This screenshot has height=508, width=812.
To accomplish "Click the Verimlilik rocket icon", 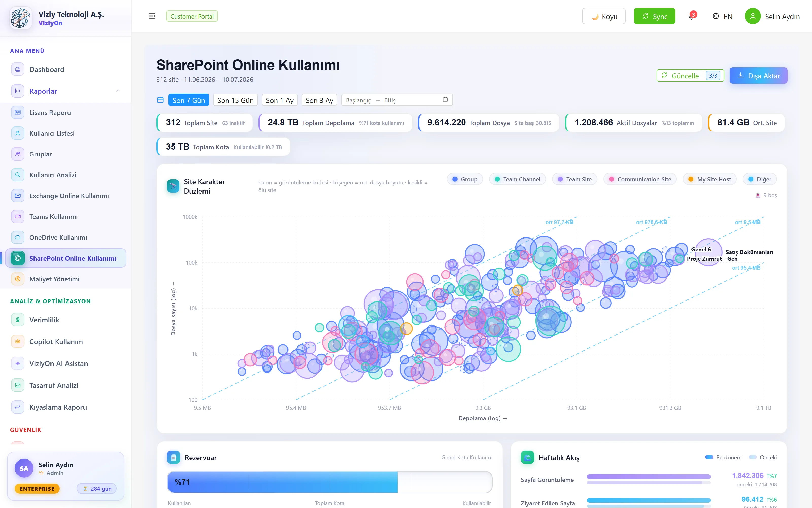I will 18,320.
